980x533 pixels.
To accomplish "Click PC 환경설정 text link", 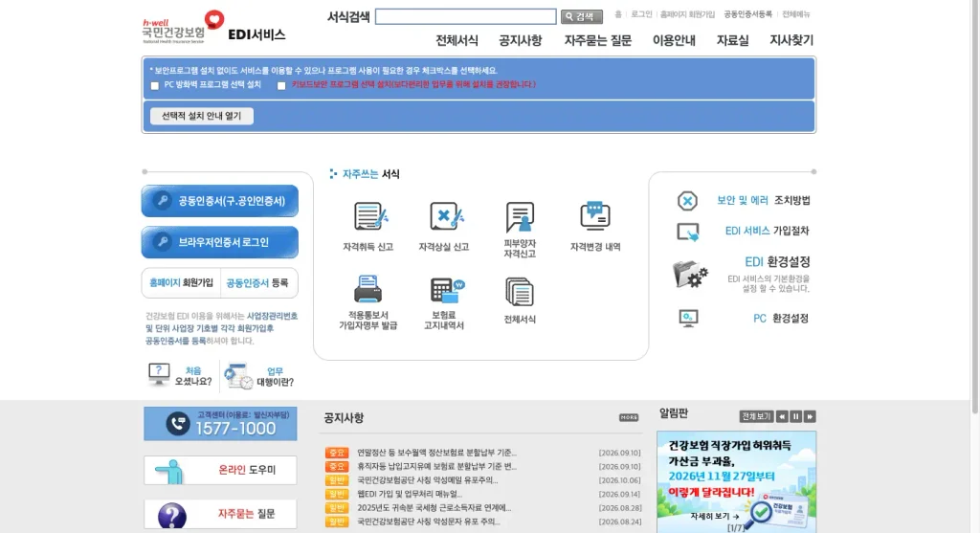I will pos(781,319).
